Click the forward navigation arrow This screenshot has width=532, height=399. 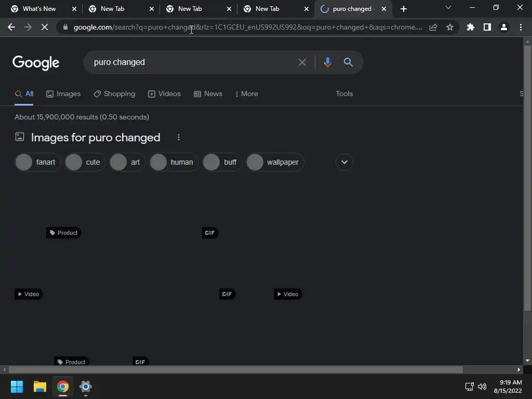point(28,27)
